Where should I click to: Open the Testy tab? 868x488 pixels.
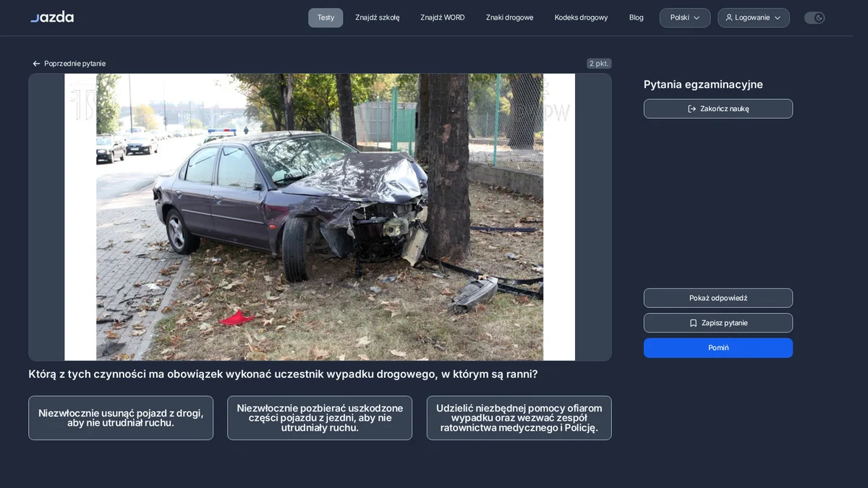click(x=325, y=18)
